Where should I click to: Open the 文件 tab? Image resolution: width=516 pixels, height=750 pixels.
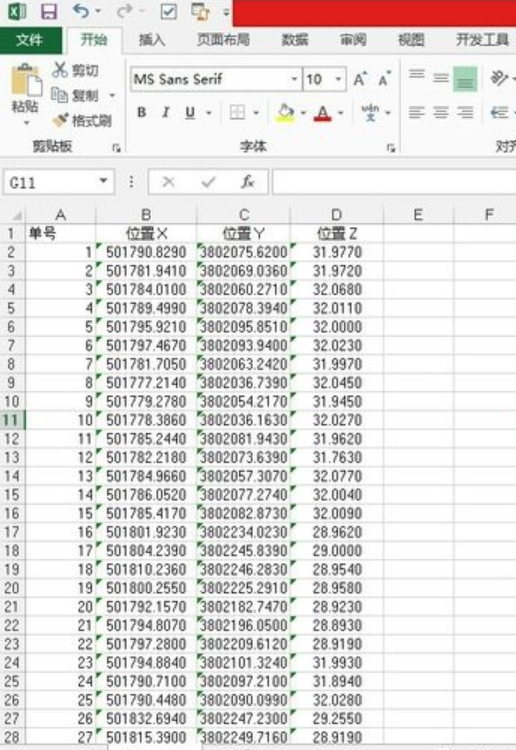click(30, 40)
